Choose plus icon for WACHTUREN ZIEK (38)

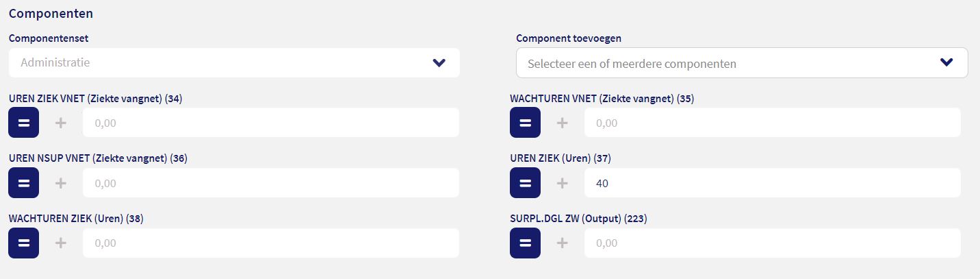[61, 243]
